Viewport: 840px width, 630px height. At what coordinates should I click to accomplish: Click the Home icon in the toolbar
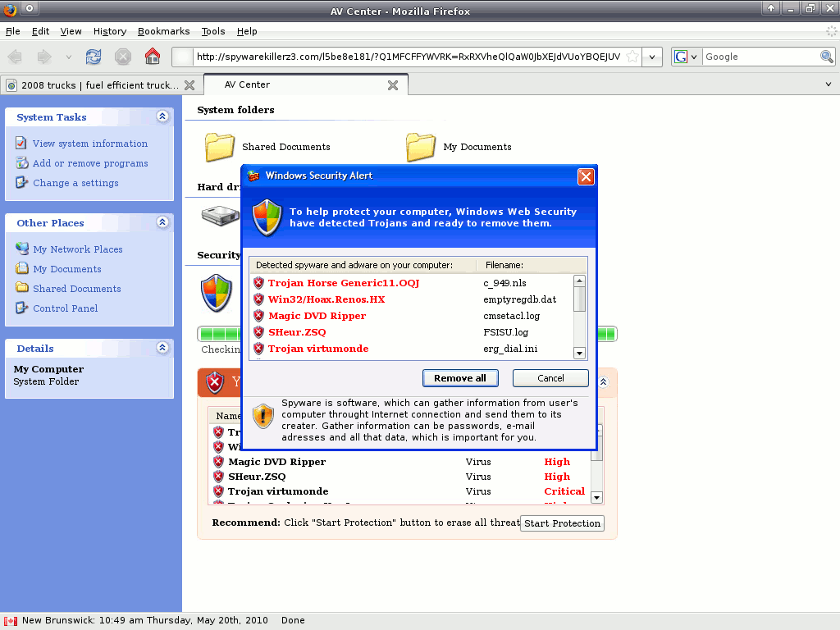click(x=153, y=57)
